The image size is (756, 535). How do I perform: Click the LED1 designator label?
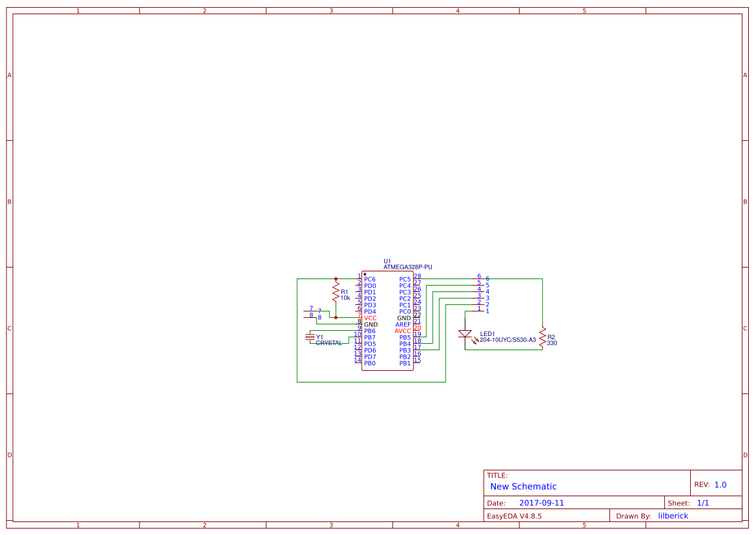point(487,334)
